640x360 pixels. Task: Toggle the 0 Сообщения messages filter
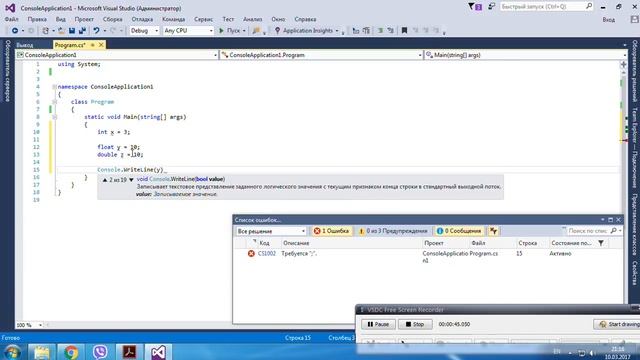point(459,231)
